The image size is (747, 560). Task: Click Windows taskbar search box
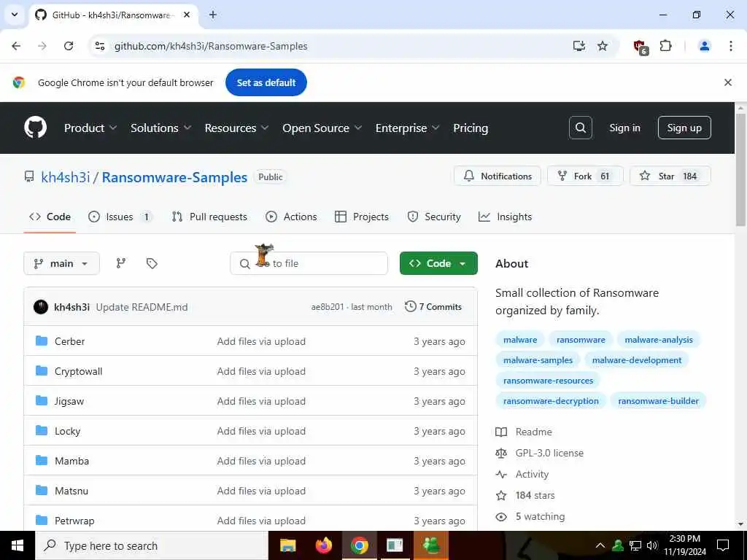[152, 545]
